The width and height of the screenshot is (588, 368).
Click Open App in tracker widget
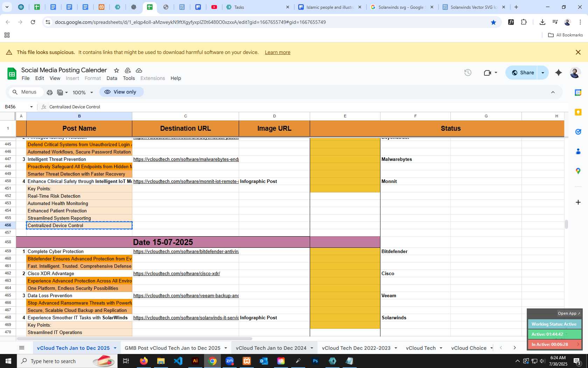569,314
